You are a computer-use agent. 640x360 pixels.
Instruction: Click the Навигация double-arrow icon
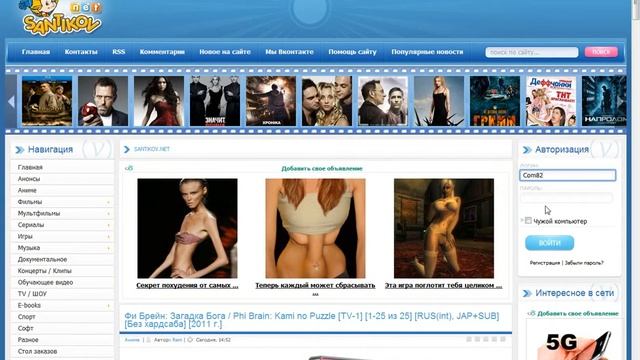(x=20, y=150)
